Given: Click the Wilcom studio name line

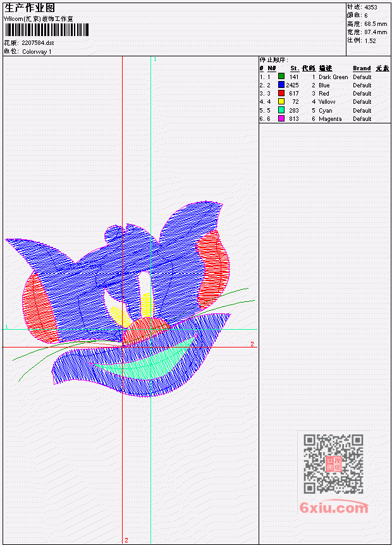Looking at the screenshot, I should [x=39, y=19].
